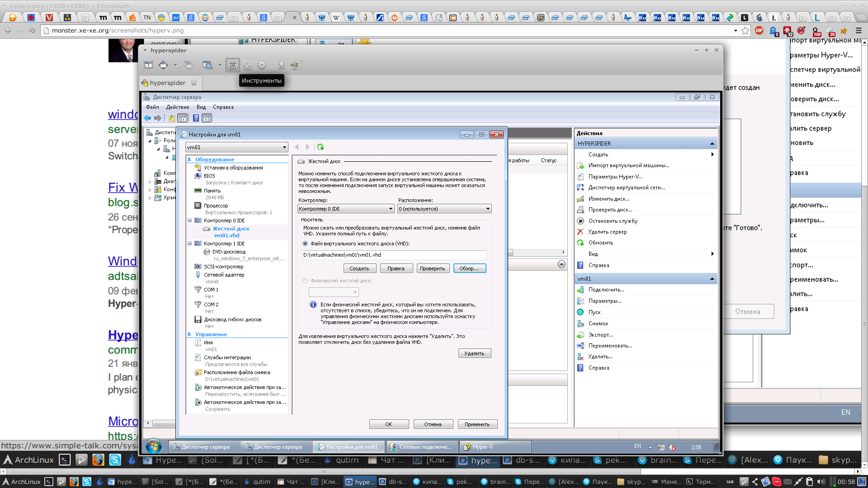
Task: Click the Snapshot (Снимок) action icon
Action: (x=580, y=324)
